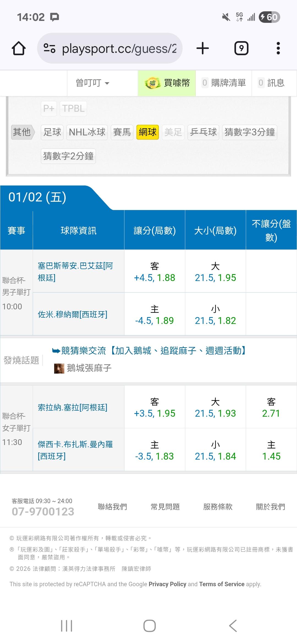Select the 乒乓球 category

(203, 132)
